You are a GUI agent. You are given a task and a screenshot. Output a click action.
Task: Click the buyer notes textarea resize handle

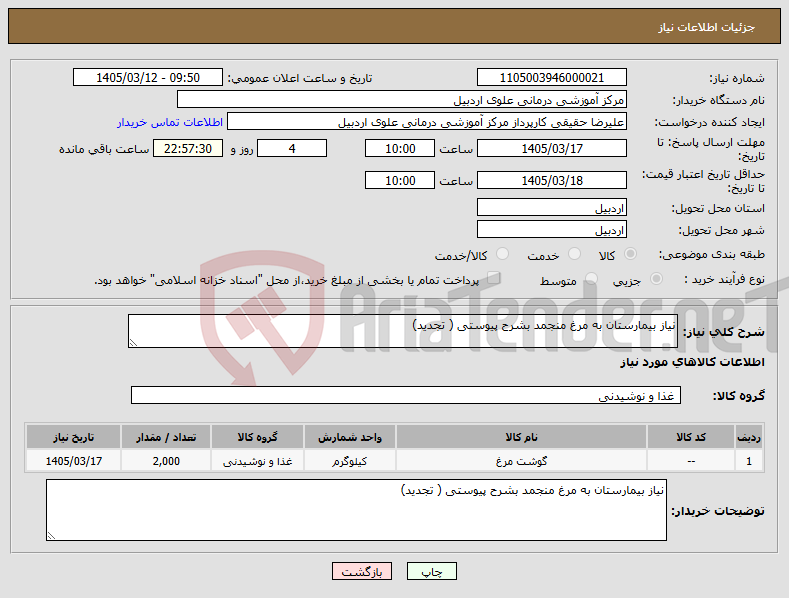coord(51,536)
